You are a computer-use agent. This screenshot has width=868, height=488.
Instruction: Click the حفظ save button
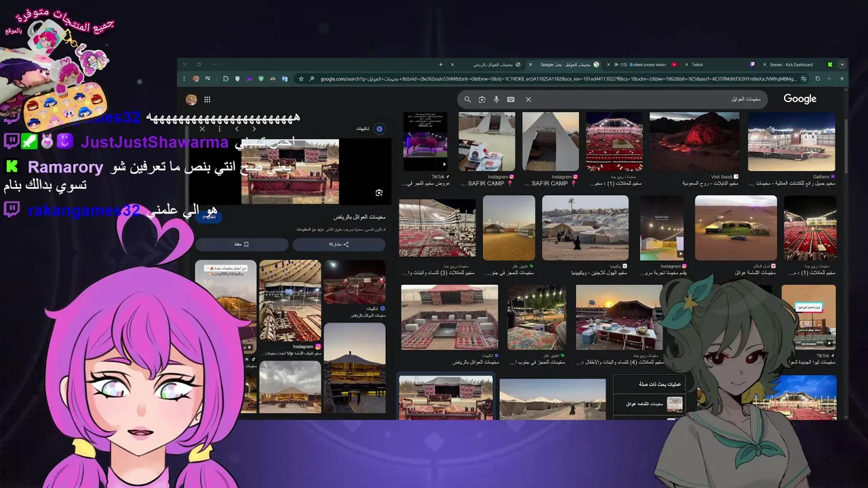[242, 244]
